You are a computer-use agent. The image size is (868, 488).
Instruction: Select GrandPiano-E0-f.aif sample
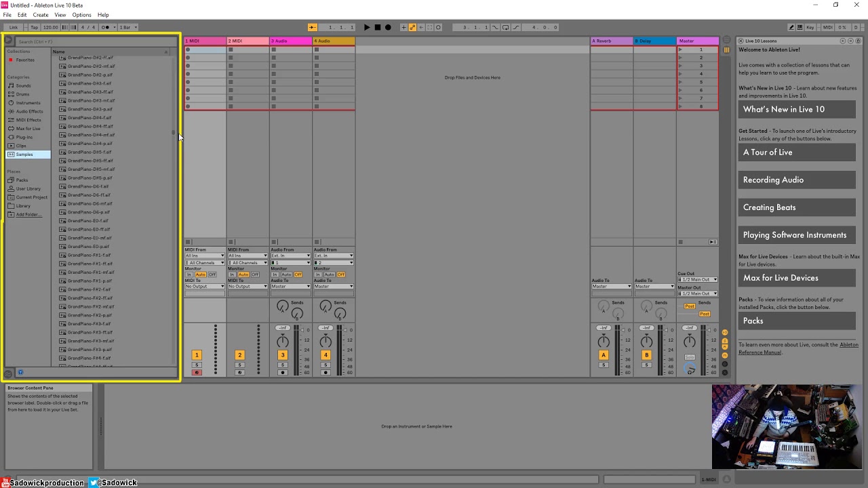pos(88,221)
